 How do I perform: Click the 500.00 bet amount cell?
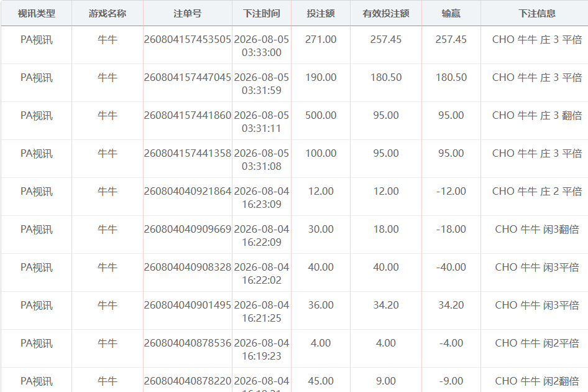(321, 115)
